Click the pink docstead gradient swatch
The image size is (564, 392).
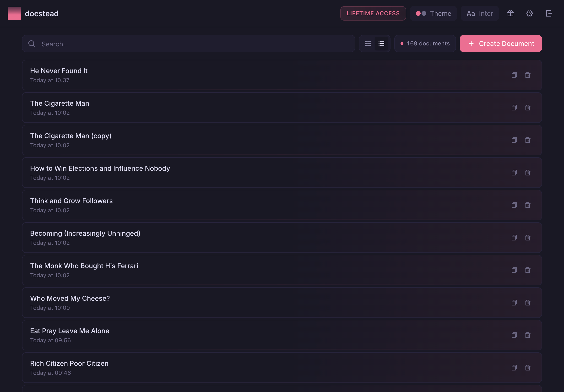[x=14, y=13]
